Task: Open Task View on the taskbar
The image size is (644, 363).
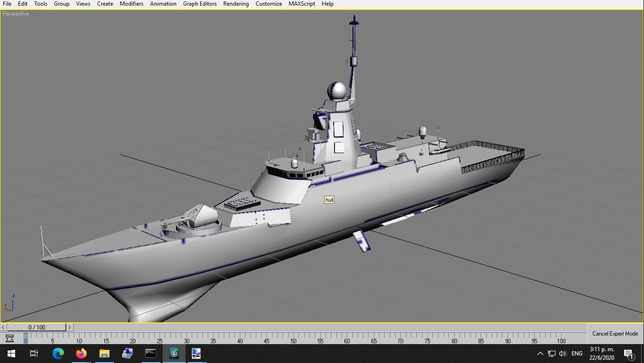Action: [34, 353]
